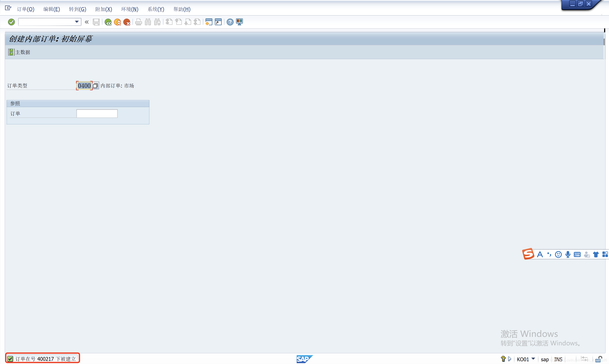Click the reference 订单 input field
The width and height of the screenshot is (609, 364).
pos(97,114)
